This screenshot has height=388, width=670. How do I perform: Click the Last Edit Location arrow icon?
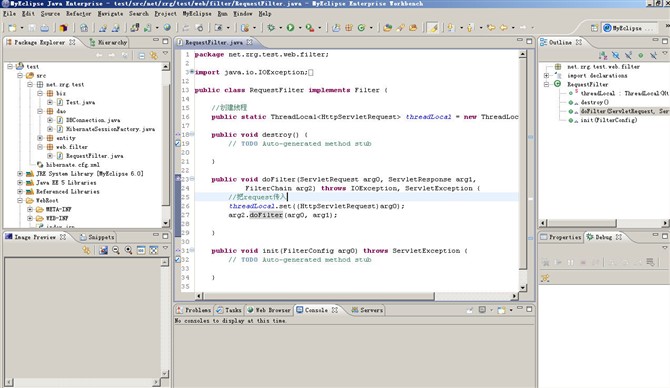(491, 28)
